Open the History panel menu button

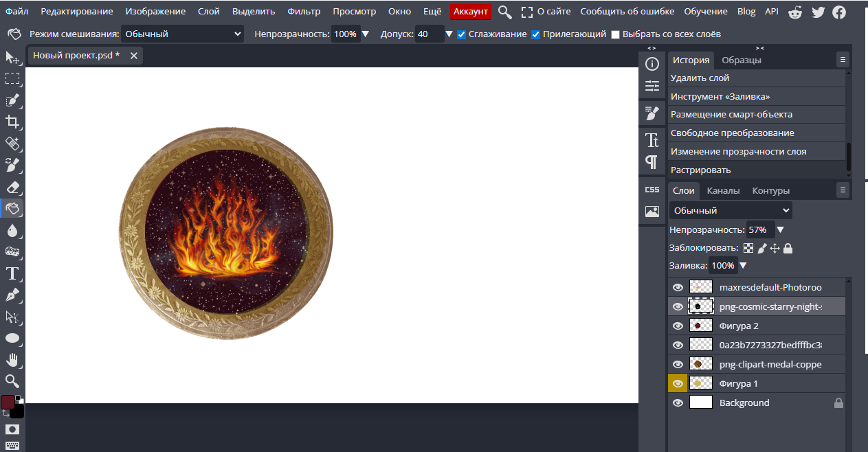tap(843, 60)
